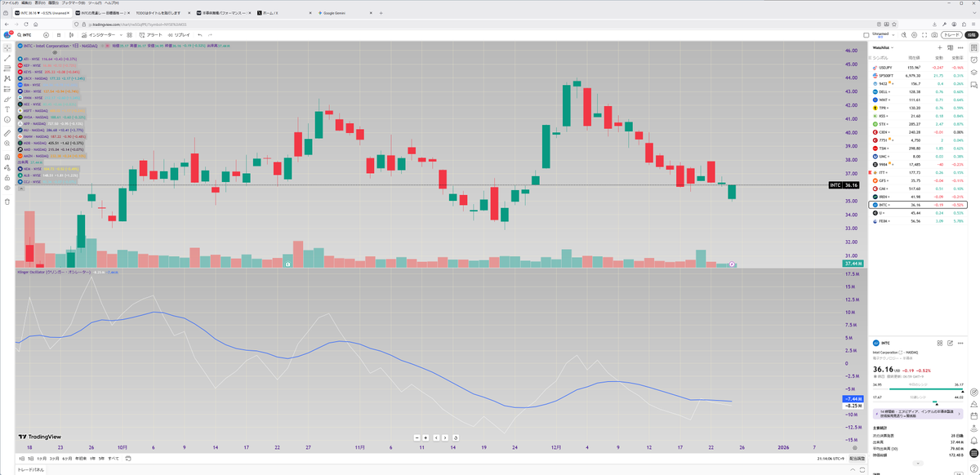Set time range to 5年
This screenshot has width=980, height=475.
coord(101,459)
